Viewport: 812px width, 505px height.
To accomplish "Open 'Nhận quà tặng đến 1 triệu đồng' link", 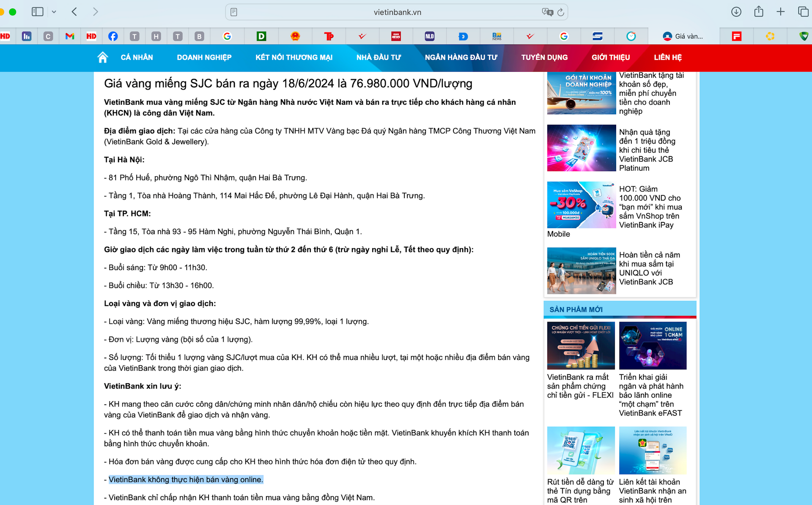I will (647, 150).
